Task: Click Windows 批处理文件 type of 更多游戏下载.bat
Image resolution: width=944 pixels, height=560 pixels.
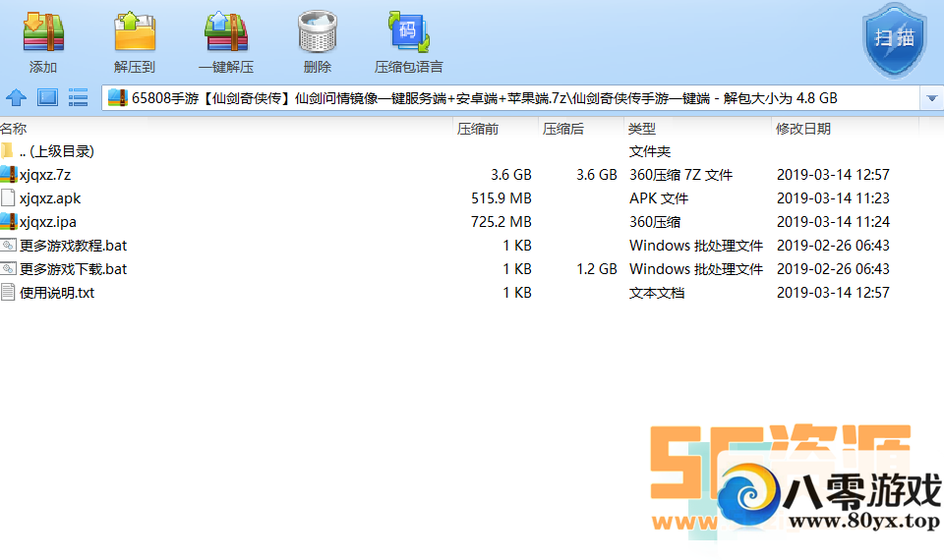Action: 696,269
